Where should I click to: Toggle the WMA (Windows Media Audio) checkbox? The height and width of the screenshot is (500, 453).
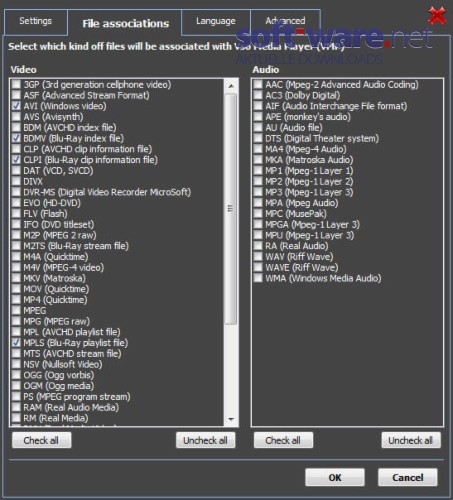[x=258, y=278]
